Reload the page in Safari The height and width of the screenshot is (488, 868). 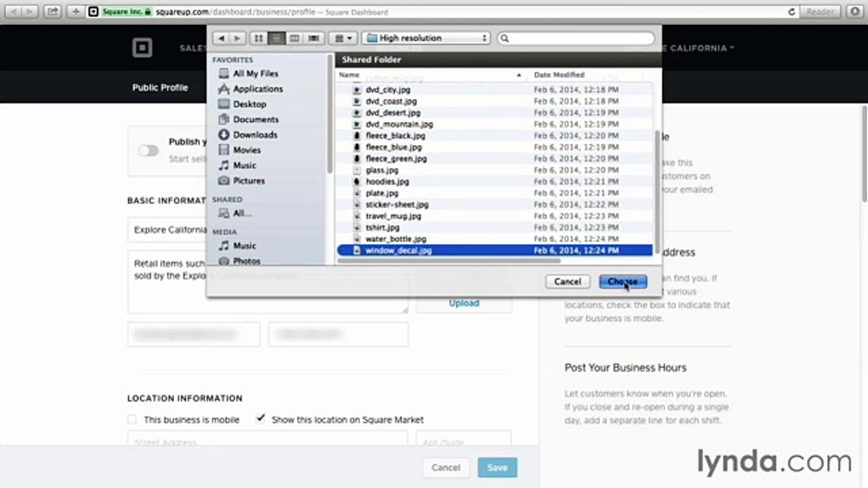click(x=791, y=12)
